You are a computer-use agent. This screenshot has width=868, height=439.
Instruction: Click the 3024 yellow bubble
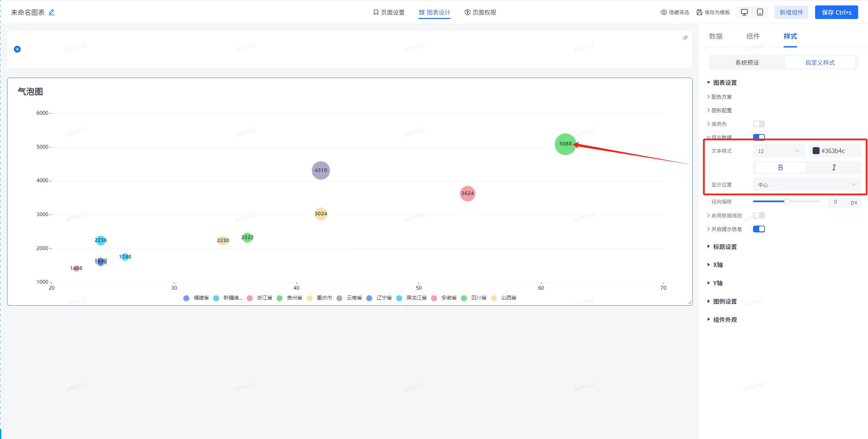[x=321, y=214]
